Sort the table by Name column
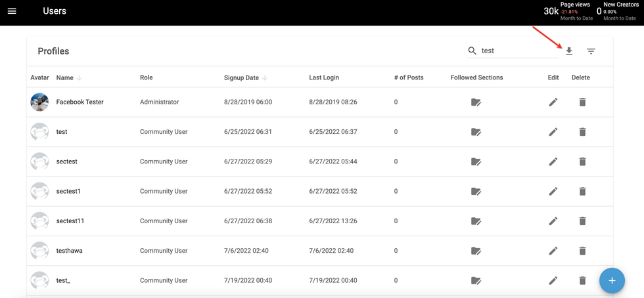Image resolution: width=644 pixels, height=298 pixels. point(64,77)
